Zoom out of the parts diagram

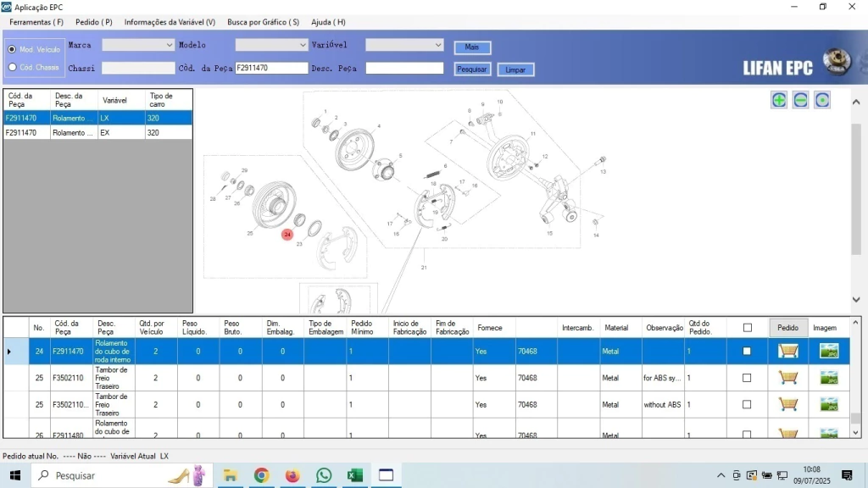(800, 100)
